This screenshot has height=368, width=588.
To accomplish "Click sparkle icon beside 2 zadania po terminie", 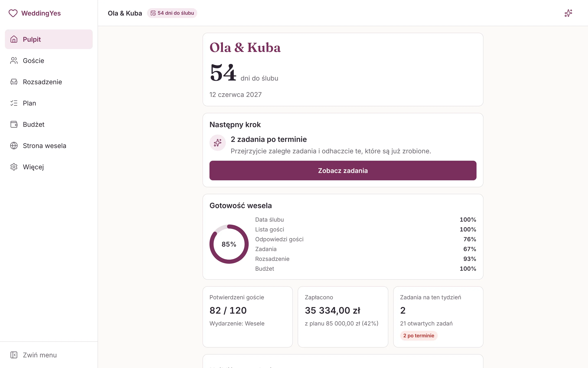I will point(217,143).
